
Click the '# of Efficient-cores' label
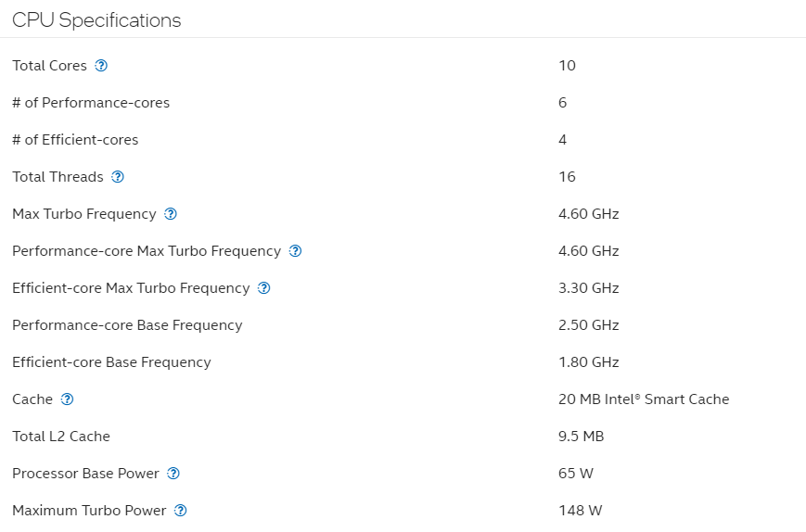(x=75, y=140)
